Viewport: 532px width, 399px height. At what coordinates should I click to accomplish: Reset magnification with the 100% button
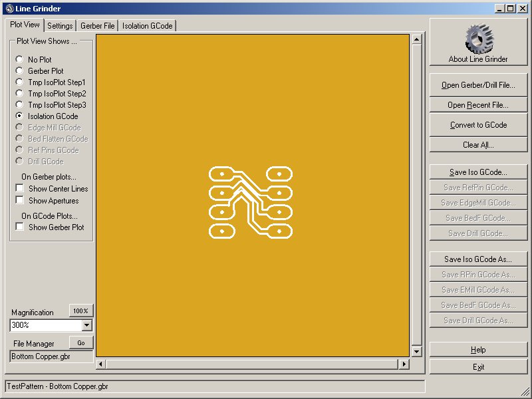click(81, 311)
